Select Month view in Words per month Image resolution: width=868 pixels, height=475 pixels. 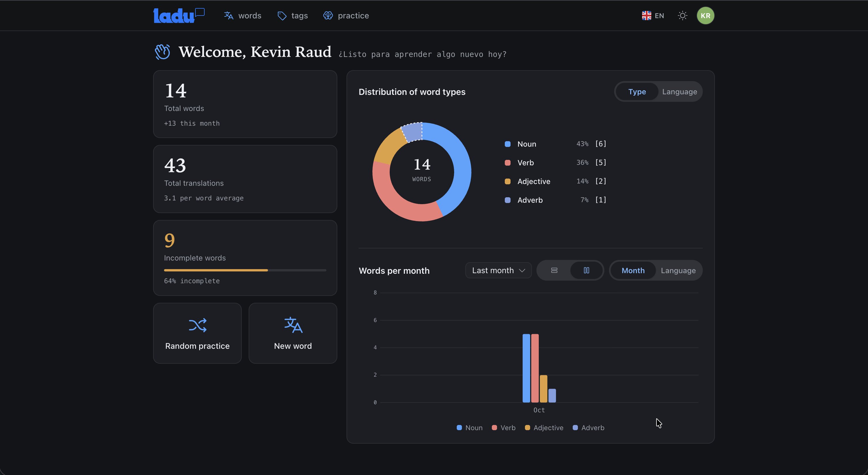click(x=633, y=270)
